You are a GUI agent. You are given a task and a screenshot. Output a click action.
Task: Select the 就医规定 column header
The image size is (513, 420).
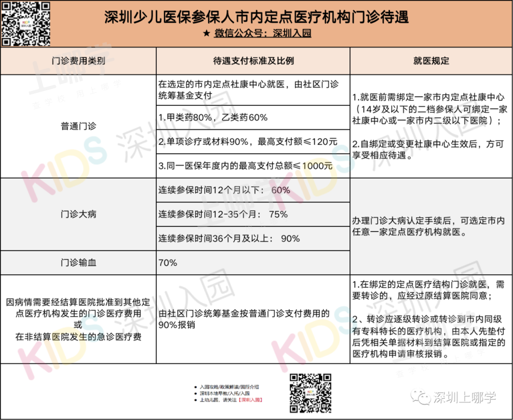point(431,61)
